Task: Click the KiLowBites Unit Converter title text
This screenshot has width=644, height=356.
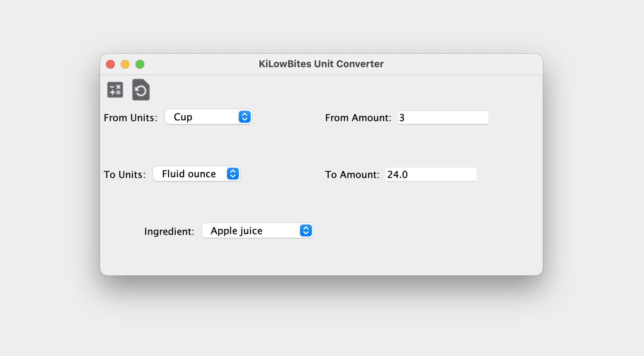Action: tap(321, 64)
